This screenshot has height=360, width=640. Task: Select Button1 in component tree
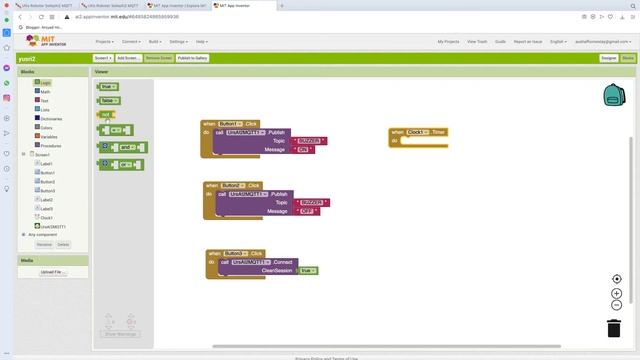click(x=47, y=173)
